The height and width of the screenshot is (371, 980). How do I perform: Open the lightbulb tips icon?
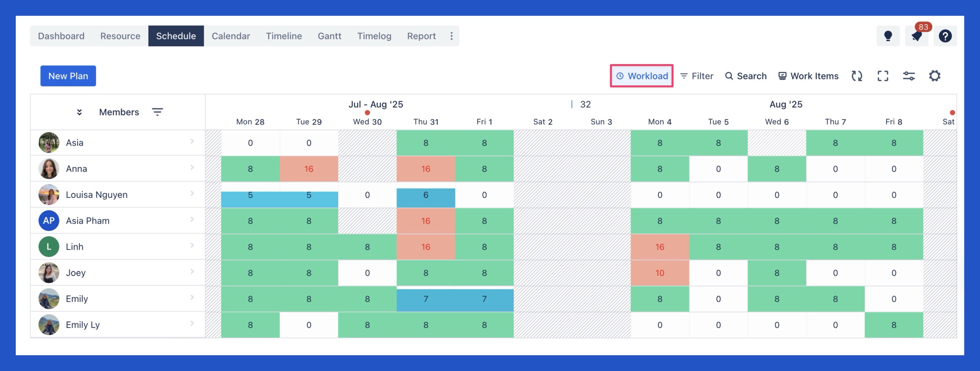click(888, 36)
